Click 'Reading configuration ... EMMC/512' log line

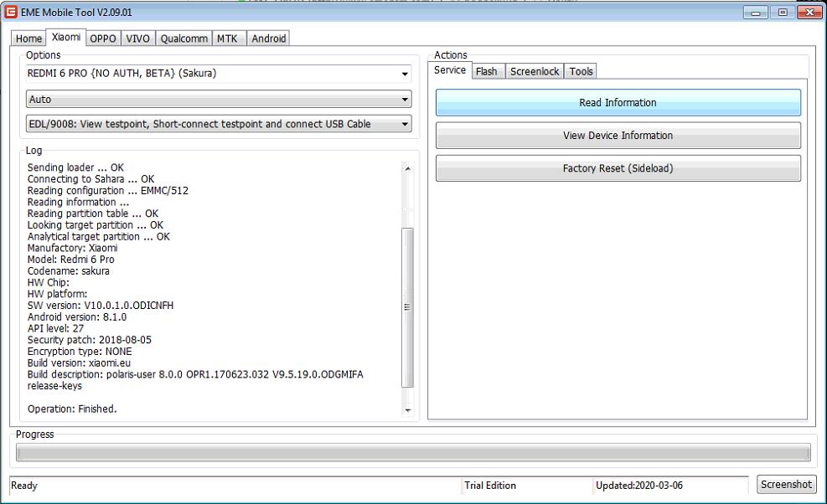[x=107, y=191]
